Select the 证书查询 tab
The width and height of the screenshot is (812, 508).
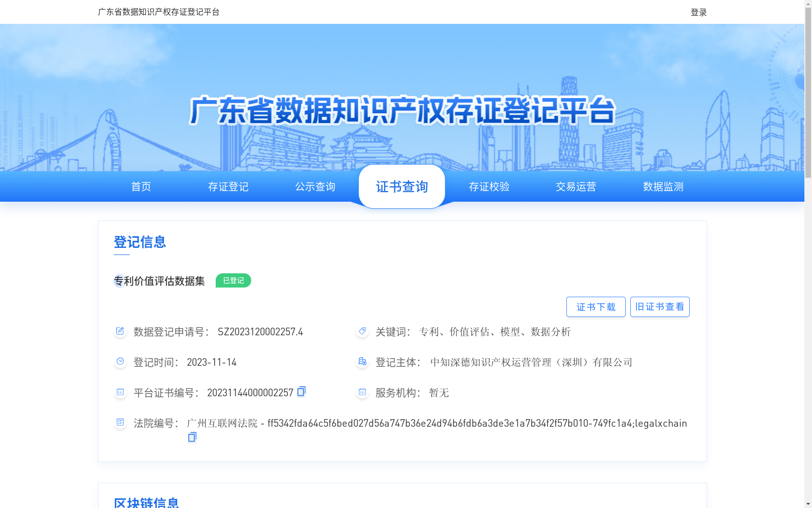pyautogui.click(x=402, y=186)
